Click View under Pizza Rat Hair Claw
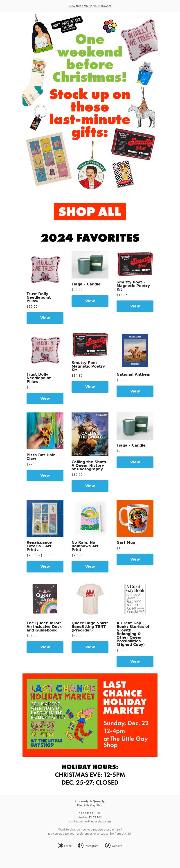 (x=45, y=476)
